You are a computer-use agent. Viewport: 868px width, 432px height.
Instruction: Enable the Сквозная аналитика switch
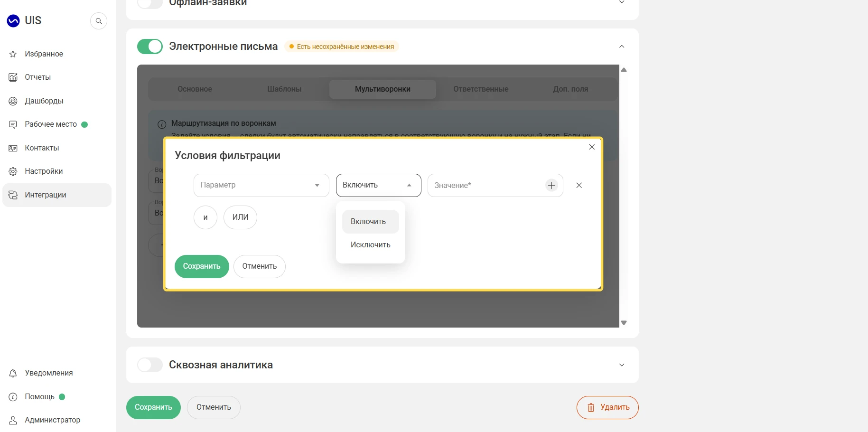[150, 365]
